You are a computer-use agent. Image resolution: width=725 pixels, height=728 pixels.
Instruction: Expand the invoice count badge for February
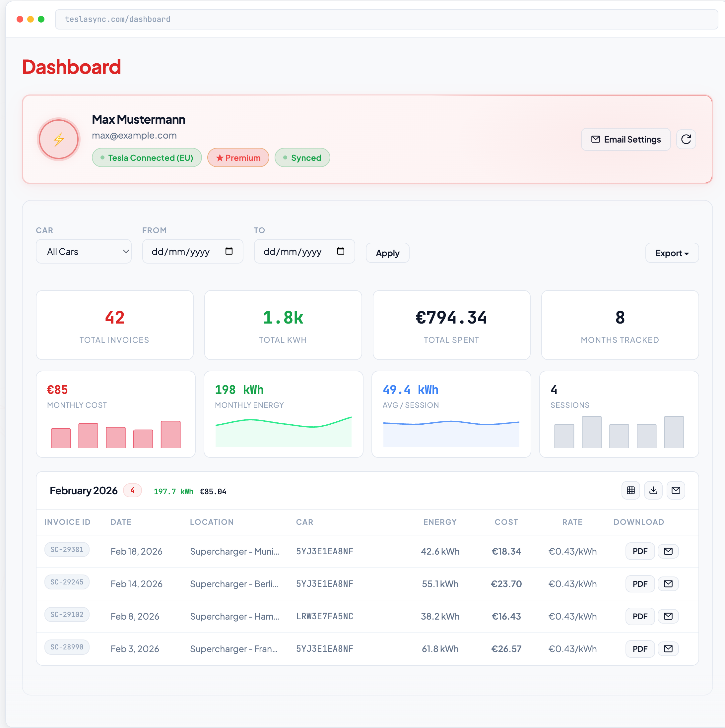132,490
